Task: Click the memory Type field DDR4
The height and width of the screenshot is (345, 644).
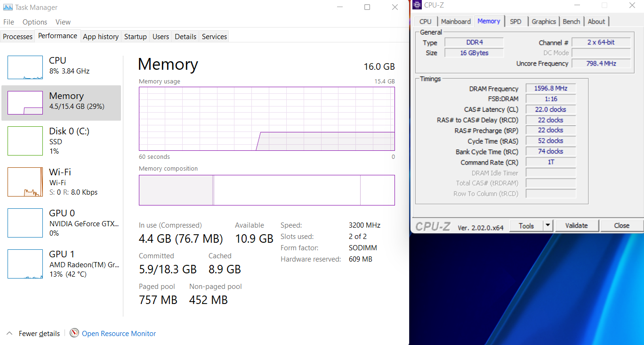Action: click(x=474, y=42)
